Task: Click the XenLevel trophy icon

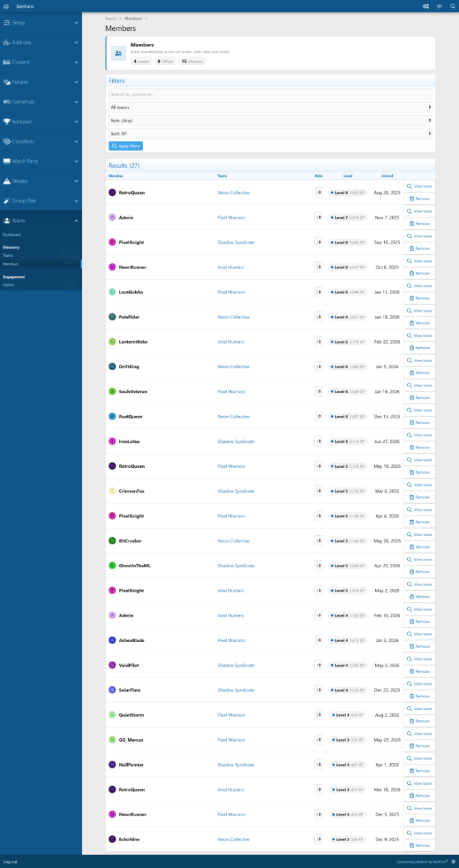Action: [7, 121]
